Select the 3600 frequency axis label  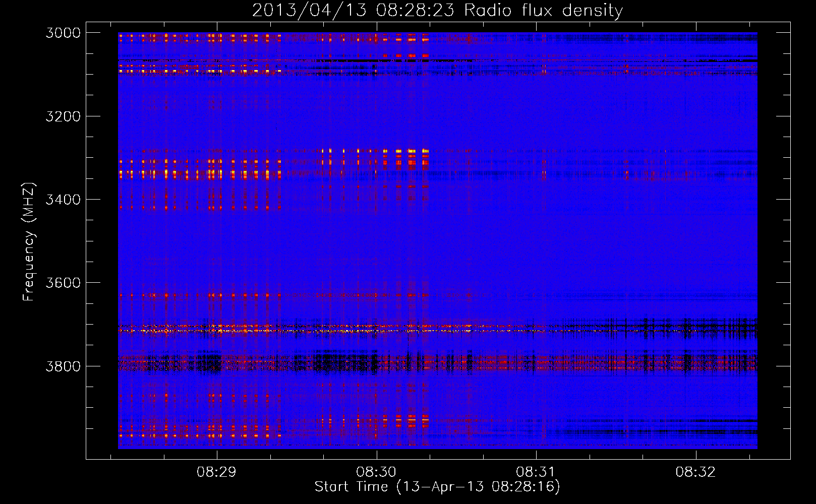[63, 283]
